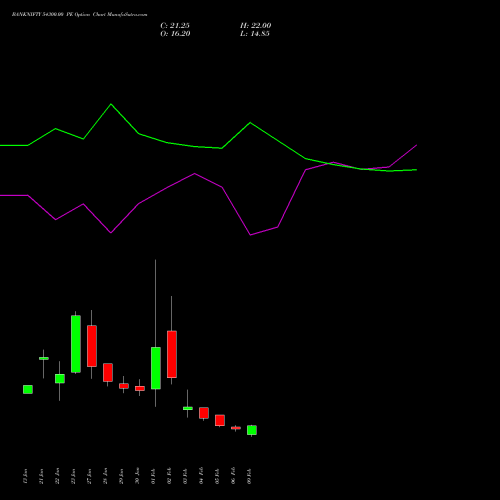Click the 27 Jan date label

pyautogui.click(x=89, y=476)
